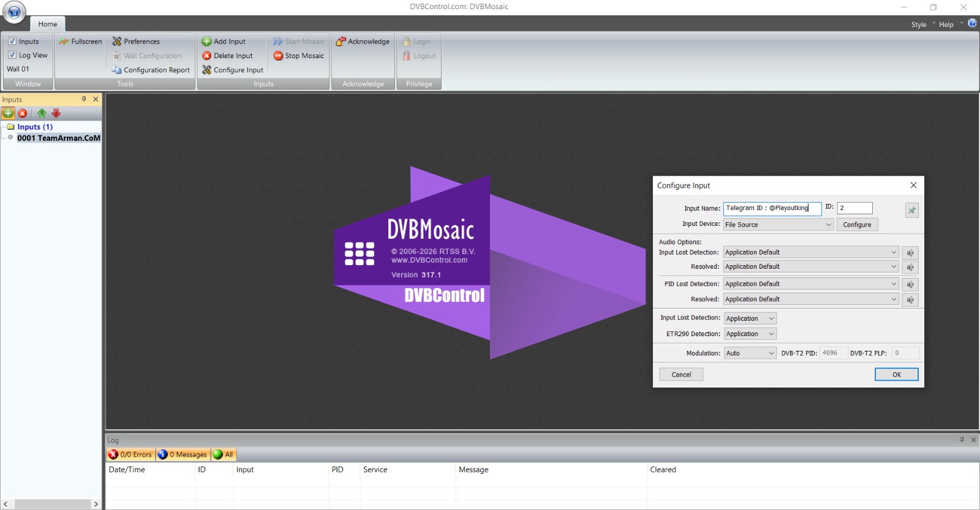This screenshot has width=980, height=510.
Task: Open Preferences from the Tools group
Action: click(136, 42)
